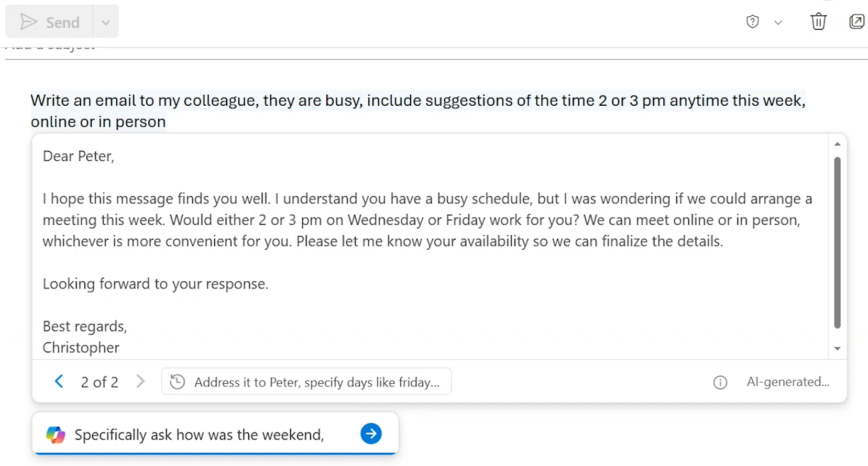This screenshot has width=868, height=466.
Task: Open the 'Address it to Peter' prompt
Action: 316,382
